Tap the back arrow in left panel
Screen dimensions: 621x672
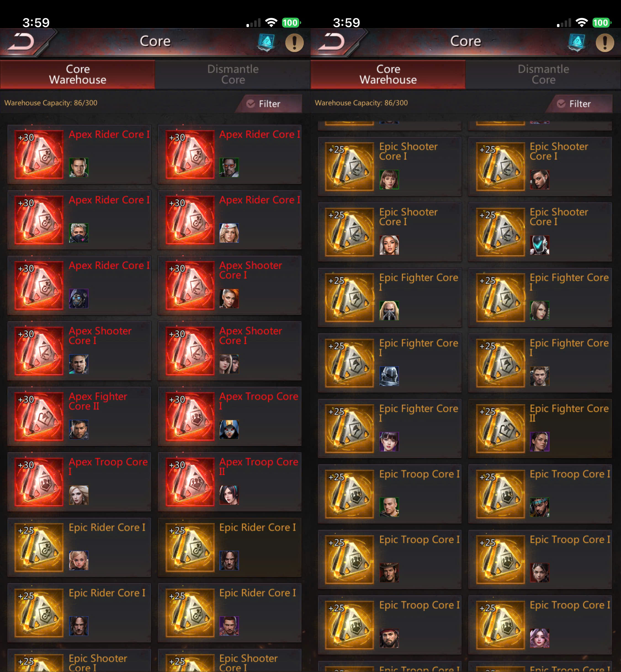click(x=21, y=42)
